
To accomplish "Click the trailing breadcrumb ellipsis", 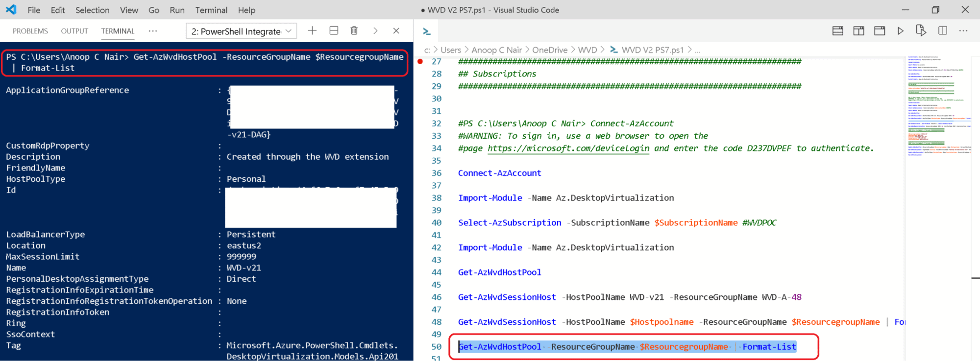I will point(697,50).
